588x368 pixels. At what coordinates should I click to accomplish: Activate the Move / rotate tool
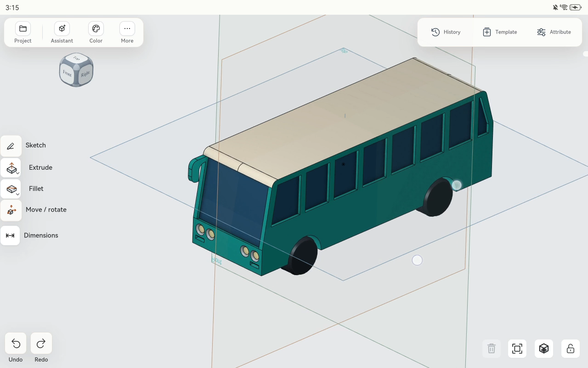coord(11,210)
